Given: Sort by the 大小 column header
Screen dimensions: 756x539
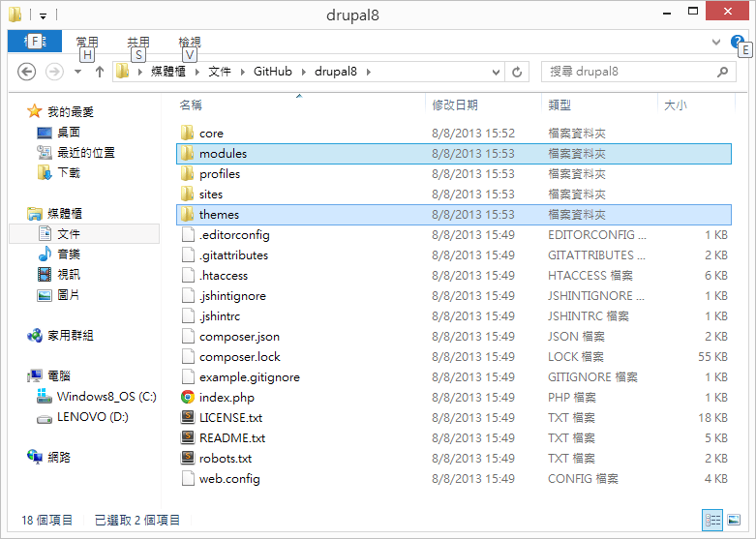Looking at the screenshot, I should [x=675, y=105].
